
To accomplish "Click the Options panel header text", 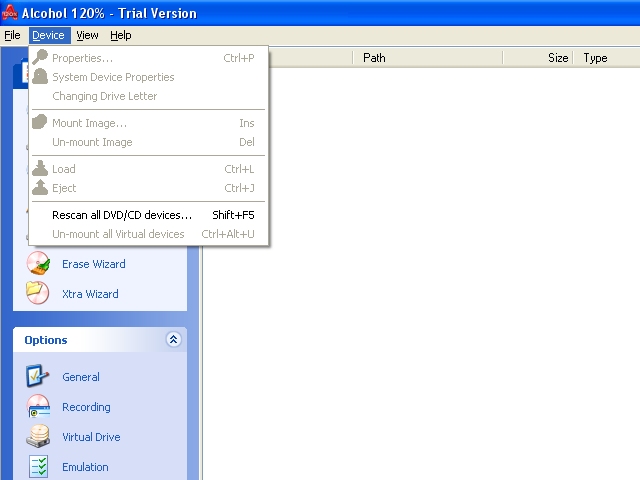I will tap(46, 340).
